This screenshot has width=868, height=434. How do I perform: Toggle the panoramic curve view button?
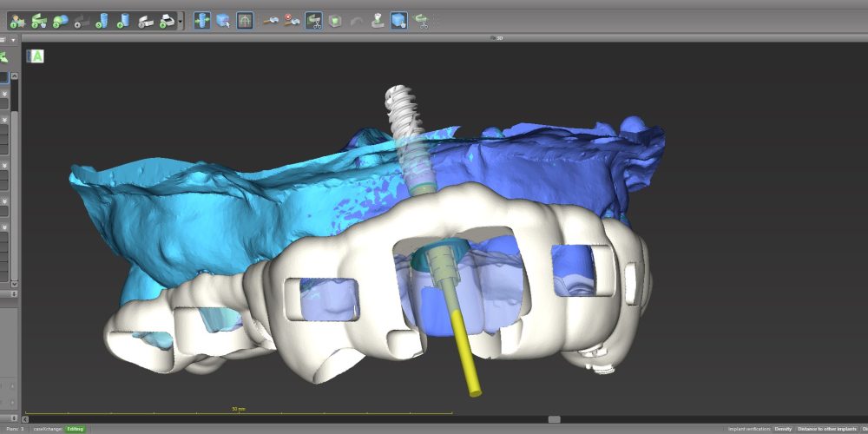245,20
